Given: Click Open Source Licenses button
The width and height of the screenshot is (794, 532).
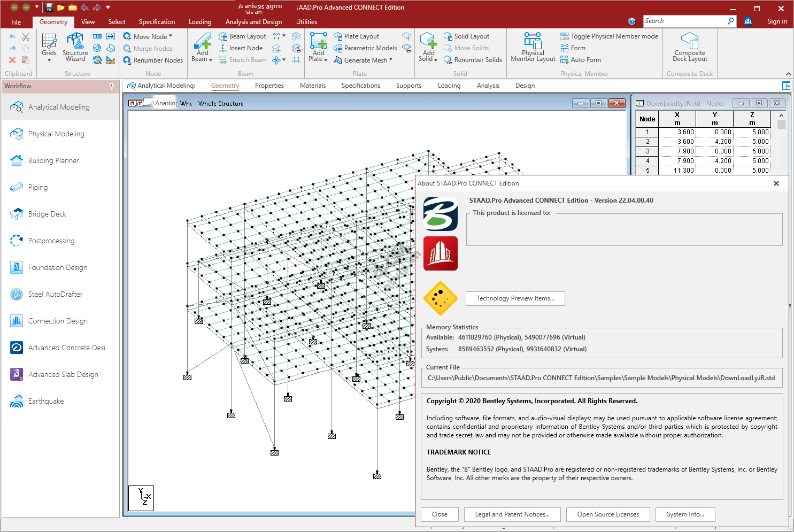Looking at the screenshot, I should pos(608,514).
